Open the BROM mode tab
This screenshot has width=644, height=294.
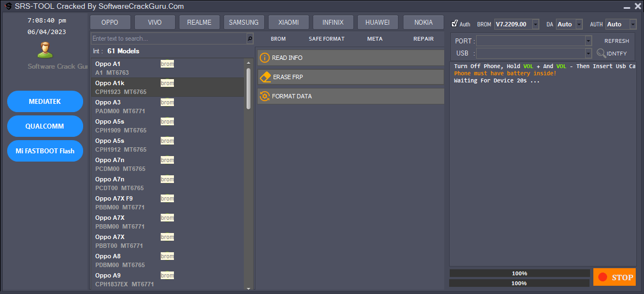tap(279, 39)
